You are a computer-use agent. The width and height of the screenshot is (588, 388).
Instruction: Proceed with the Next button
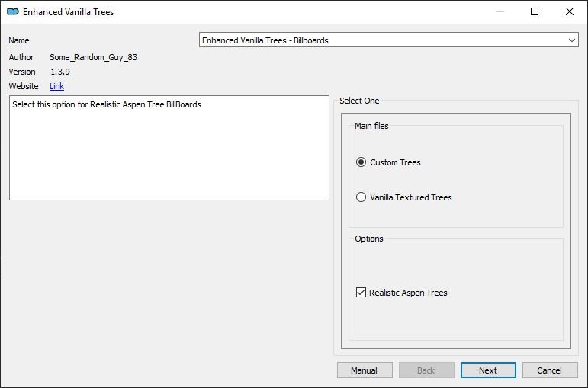(488, 370)
